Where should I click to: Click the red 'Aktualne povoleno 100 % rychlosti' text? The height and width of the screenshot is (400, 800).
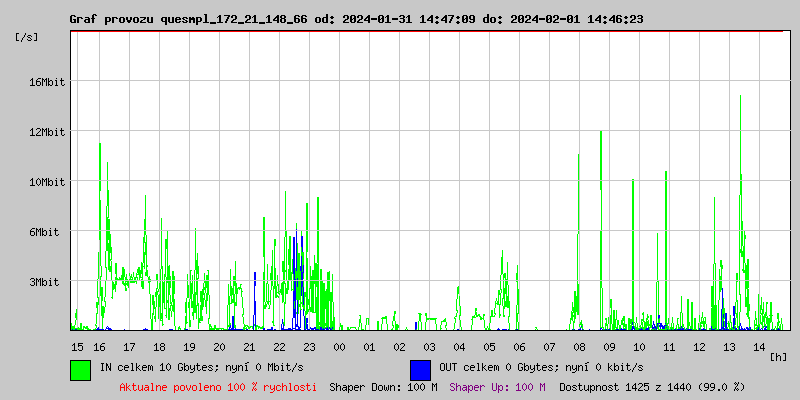218,387
